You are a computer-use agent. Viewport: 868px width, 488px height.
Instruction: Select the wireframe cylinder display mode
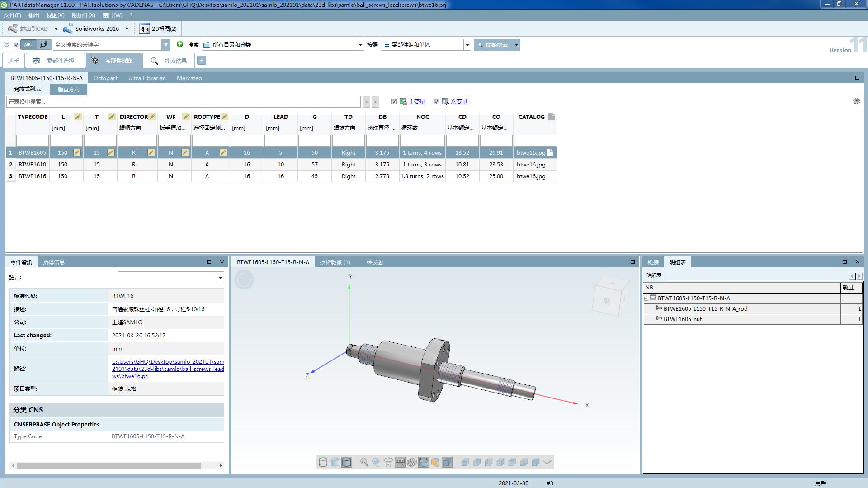323,462
